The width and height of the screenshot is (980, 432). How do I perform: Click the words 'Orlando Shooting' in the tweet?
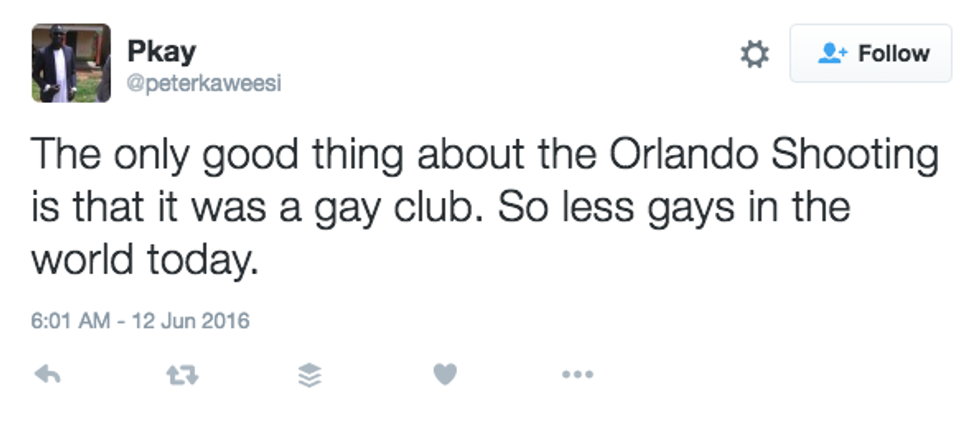(774, 158)
